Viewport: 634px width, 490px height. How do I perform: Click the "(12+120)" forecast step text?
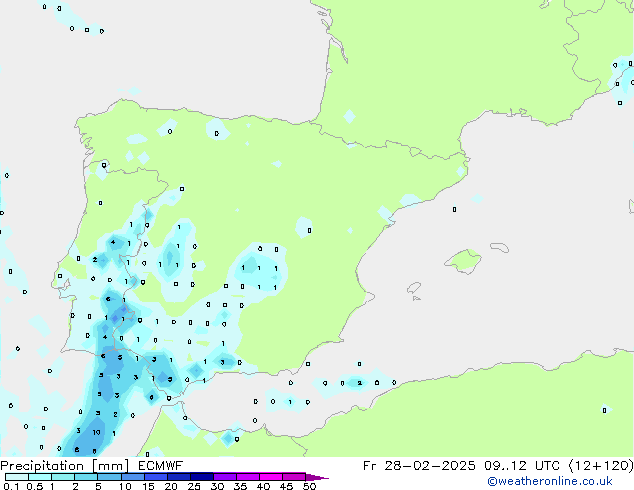pos(601,466)
